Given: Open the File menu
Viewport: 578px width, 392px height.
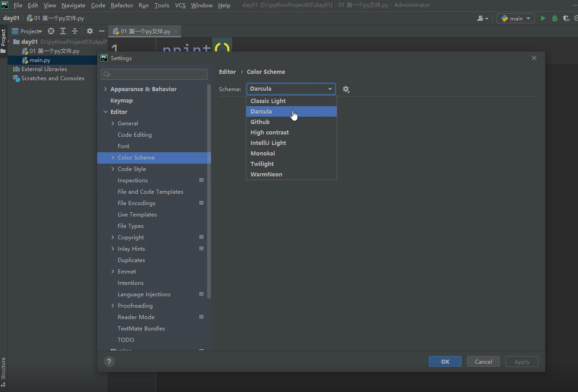Looking at the screenshot, I should click(18, 5).
